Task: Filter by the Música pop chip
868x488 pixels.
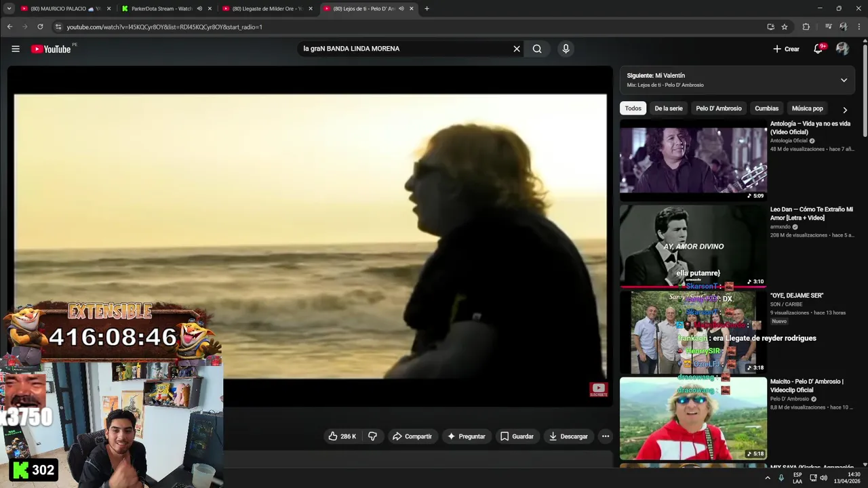Action: [808, 108]
